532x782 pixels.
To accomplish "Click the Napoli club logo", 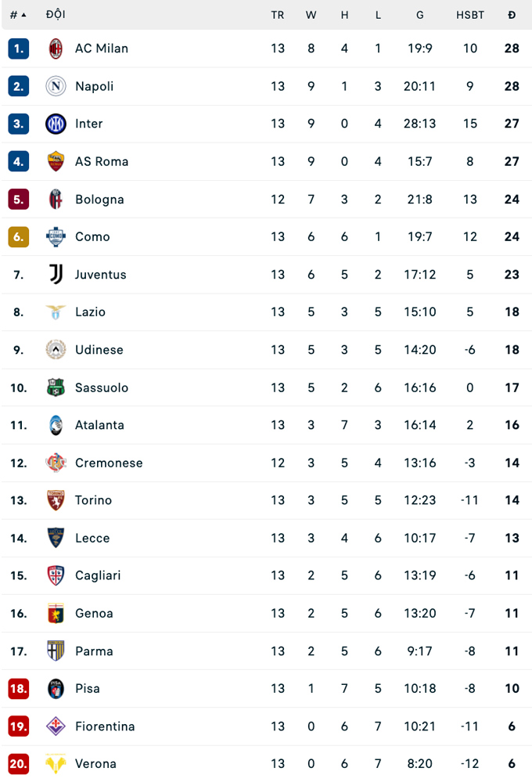I will (x=56, y=86).
